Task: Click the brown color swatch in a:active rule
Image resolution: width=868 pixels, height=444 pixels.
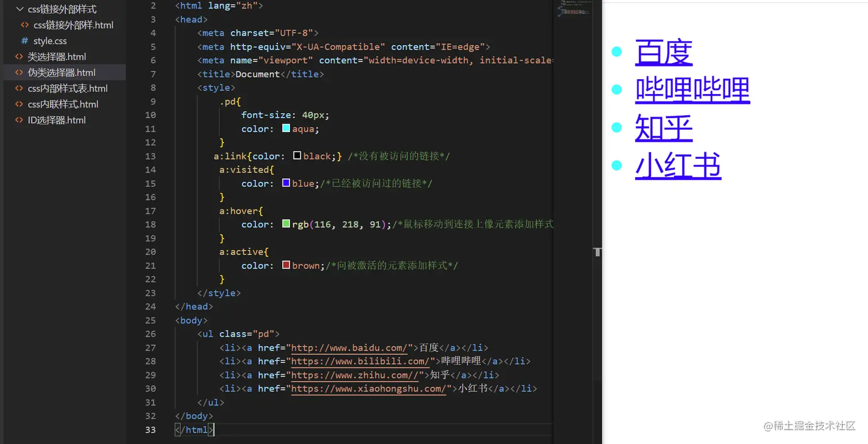Action: click(285, 265)
